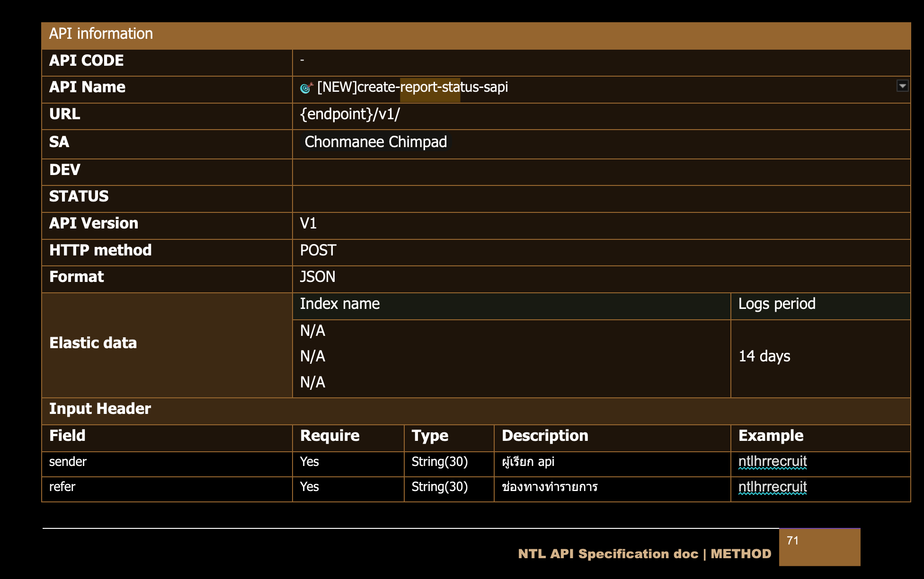924x579 pixels.
Task: Click the sender example ntlhrrecruit text
Action: (772, 461)
